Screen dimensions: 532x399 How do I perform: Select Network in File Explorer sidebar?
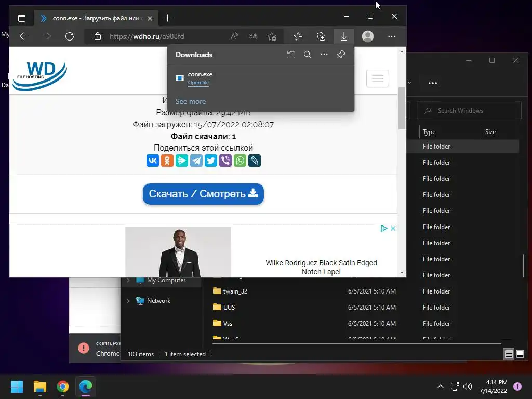coord(158,301)
